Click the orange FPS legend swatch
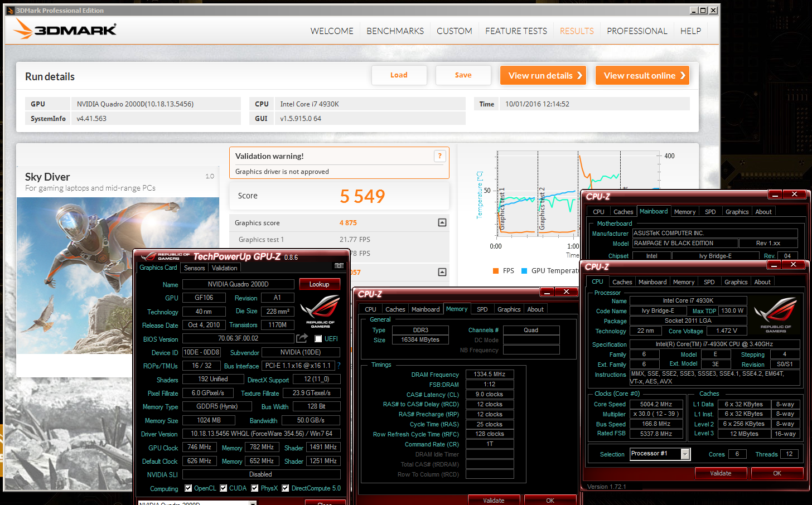This screenshot has height=505, width=812. pos(496,271)
